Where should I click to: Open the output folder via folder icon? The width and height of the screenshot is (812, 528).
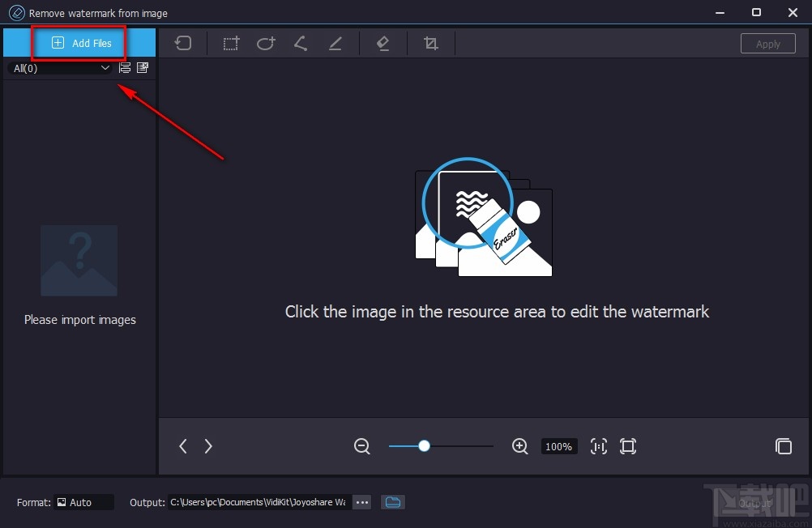393,502
